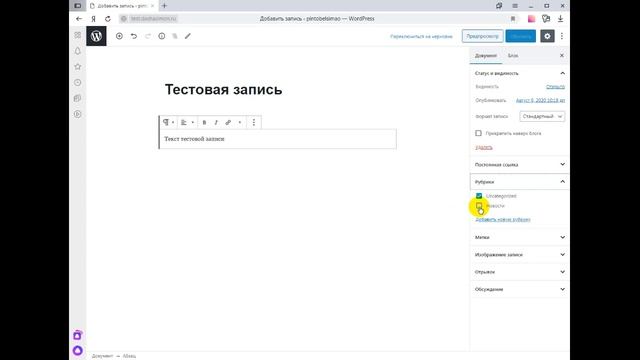
Task: Collapse the Рубрики section
Action: 519,182
